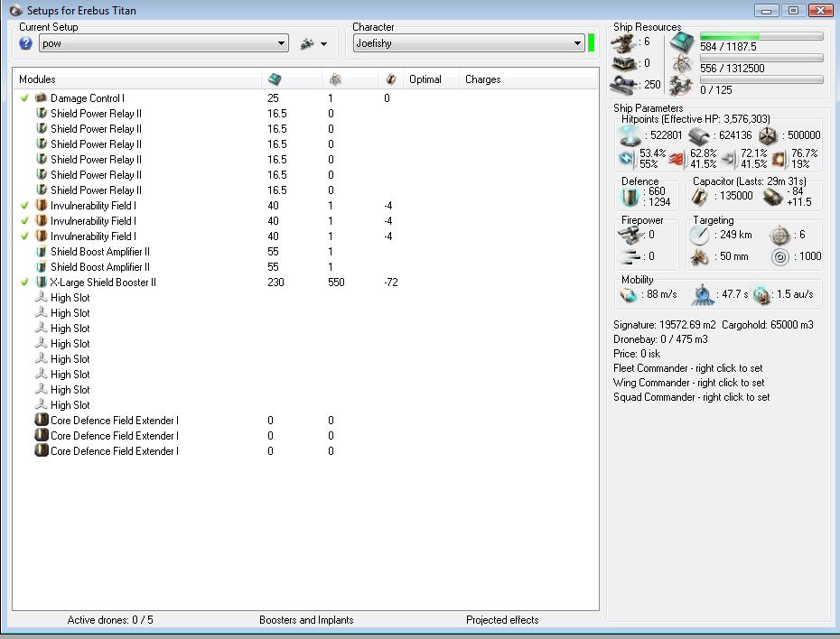
Task: Click the warp speed icon
Action: click(761, 295)
